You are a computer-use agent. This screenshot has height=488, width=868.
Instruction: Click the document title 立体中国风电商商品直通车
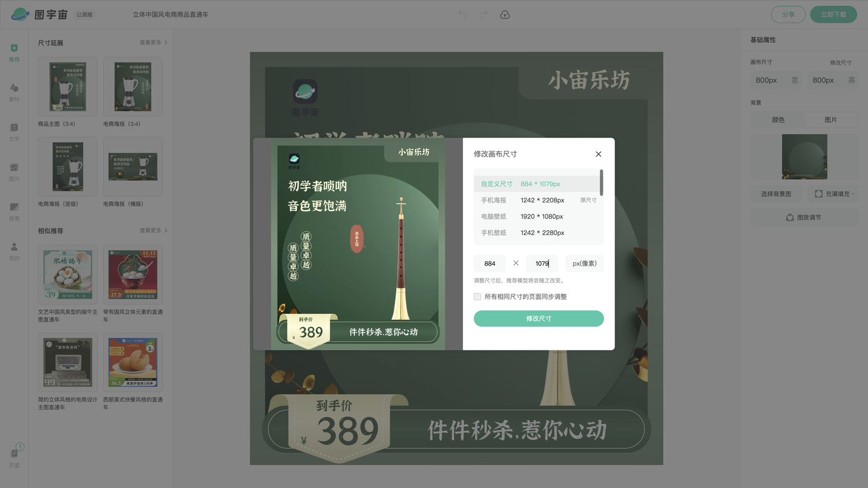click(x=171, y=14)
